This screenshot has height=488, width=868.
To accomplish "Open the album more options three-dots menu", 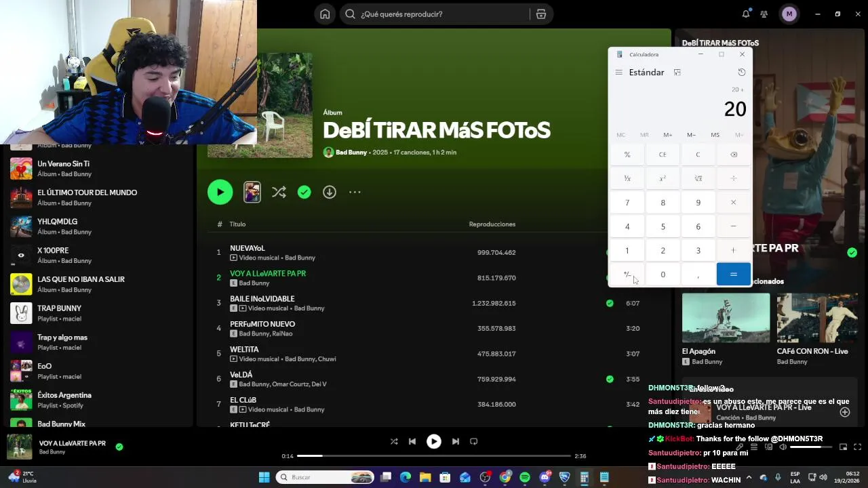I will 355,192.
